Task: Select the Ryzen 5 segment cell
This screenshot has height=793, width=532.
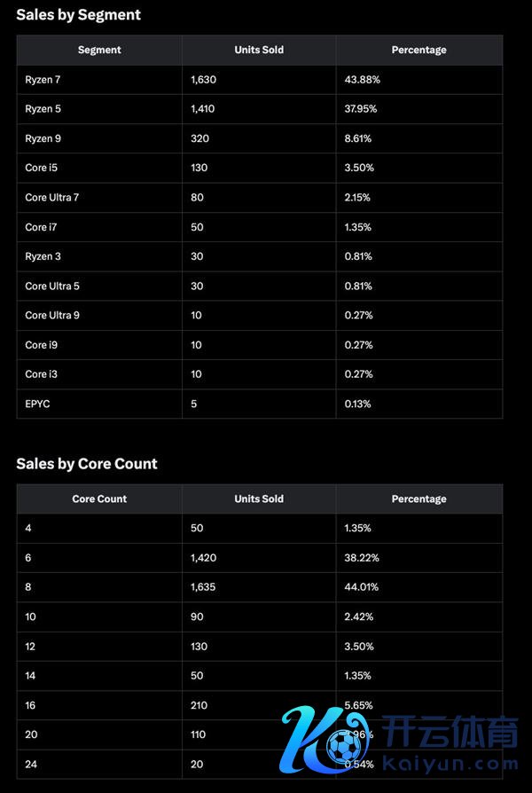Action: (43, 109)
